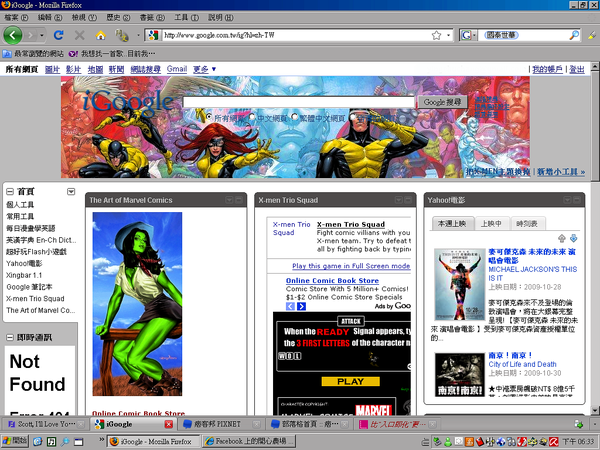Image resolution: width=600 pixels, height=450 pixels.
Task: Click the sign out link at top right
Action: pyautogui.click(x=577, y=69)
